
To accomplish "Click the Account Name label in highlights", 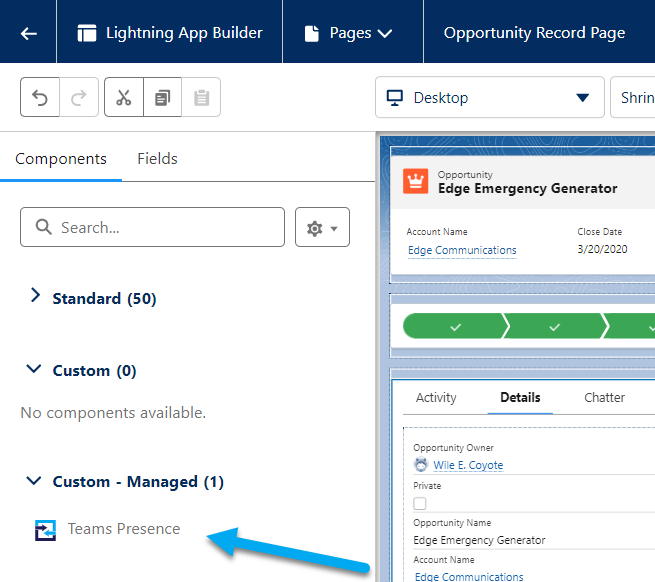I will click(x=437, y=232).
